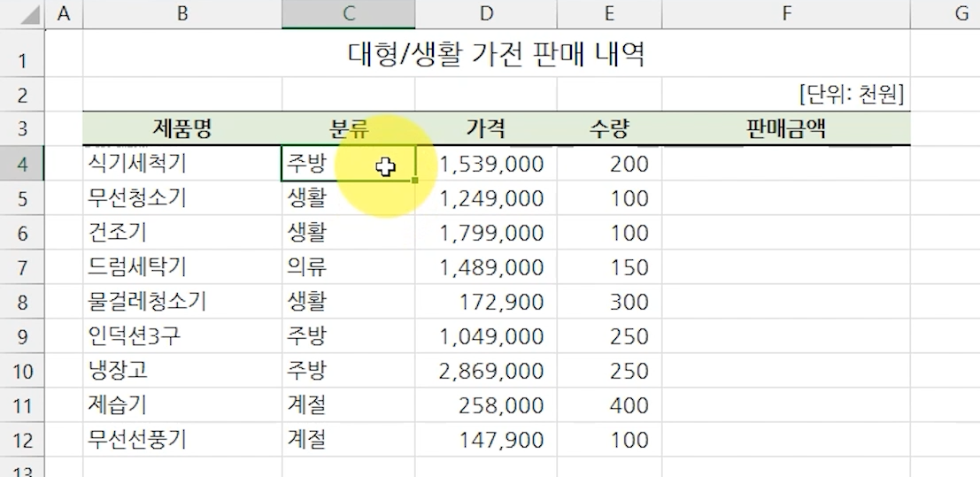Click the 가격 header cell
Viewport: 980px width, 477px height.
pos(486,129)
